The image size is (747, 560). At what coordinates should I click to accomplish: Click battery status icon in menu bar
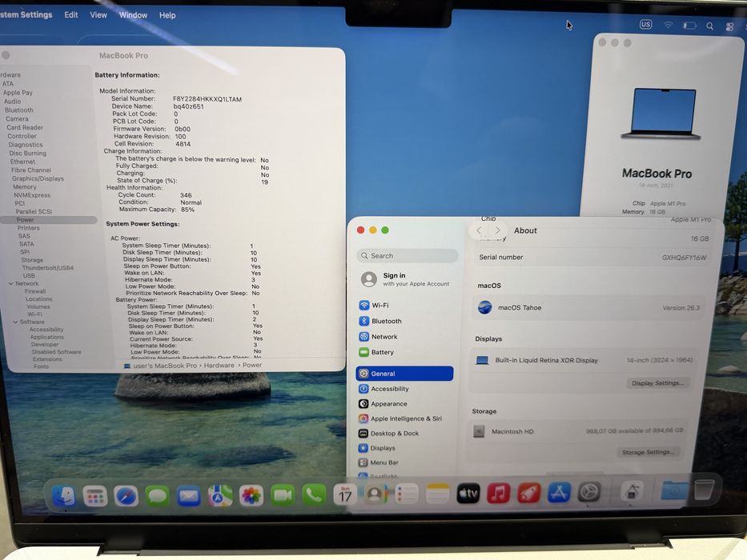click(690, 26)
